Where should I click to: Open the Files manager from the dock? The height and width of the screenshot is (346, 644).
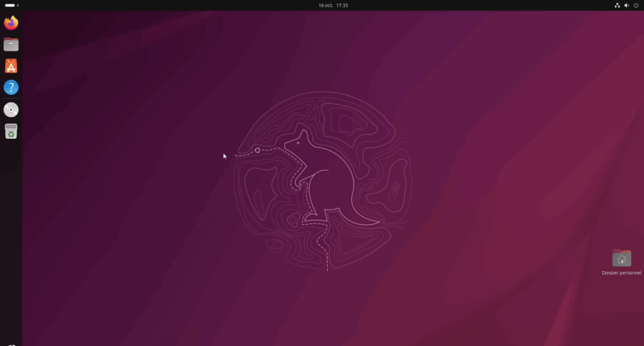[11, 45]
